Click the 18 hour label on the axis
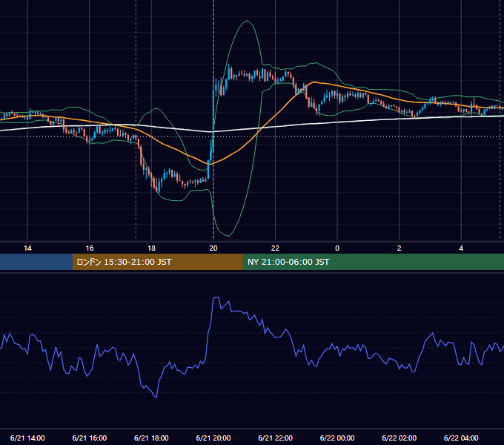 151,248
